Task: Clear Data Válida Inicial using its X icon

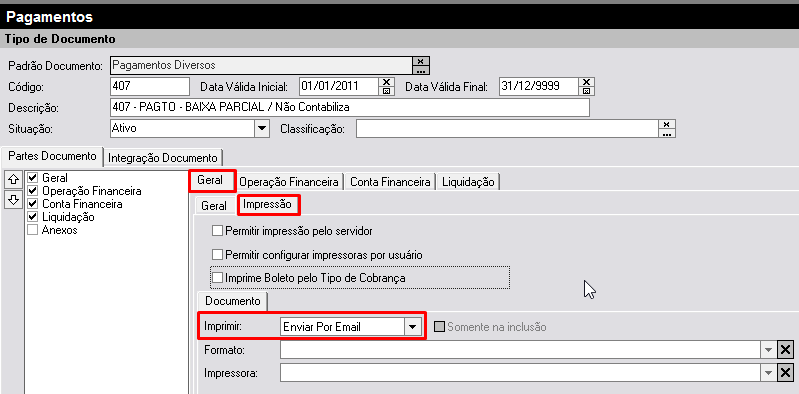Action: (386, 82)
